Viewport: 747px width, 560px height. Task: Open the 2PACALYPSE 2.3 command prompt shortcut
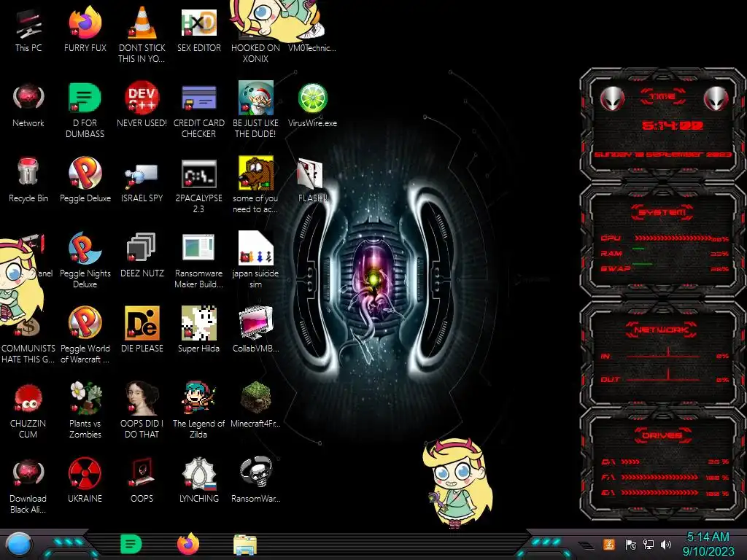(198, 186)
